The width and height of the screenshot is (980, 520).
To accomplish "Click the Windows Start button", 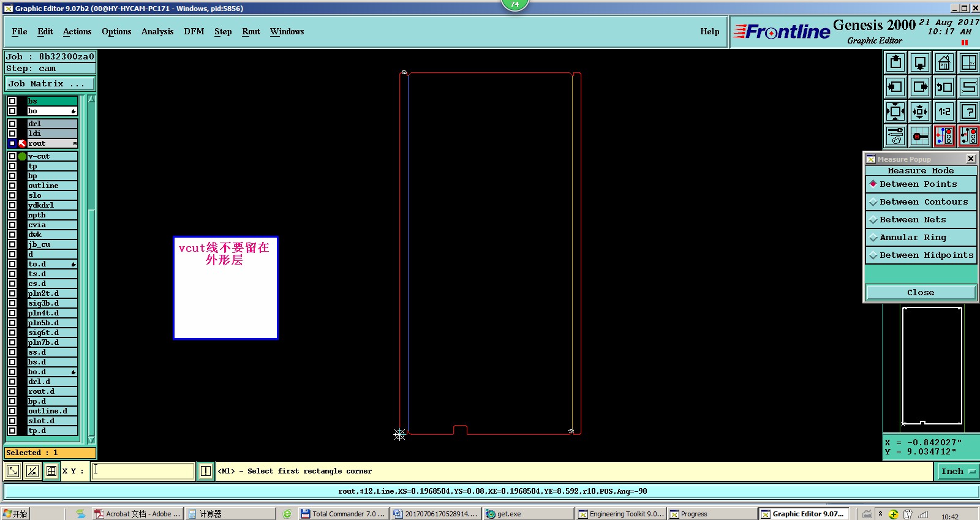I will coord(15,514).
